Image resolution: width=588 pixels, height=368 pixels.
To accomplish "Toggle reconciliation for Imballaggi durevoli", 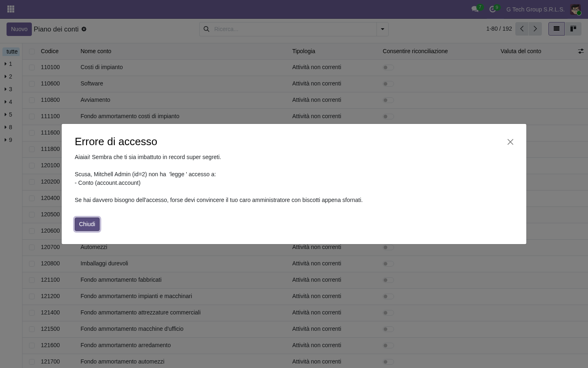I will [x=388, y=264].
